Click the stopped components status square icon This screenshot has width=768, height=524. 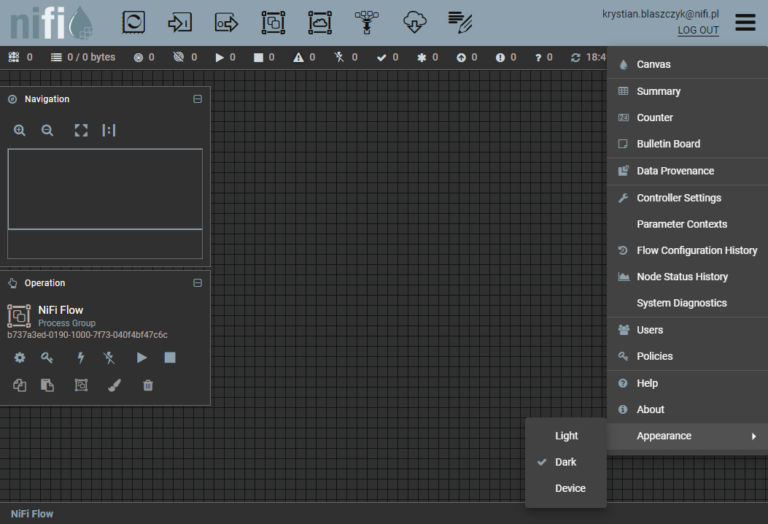(x=258, y=58)
